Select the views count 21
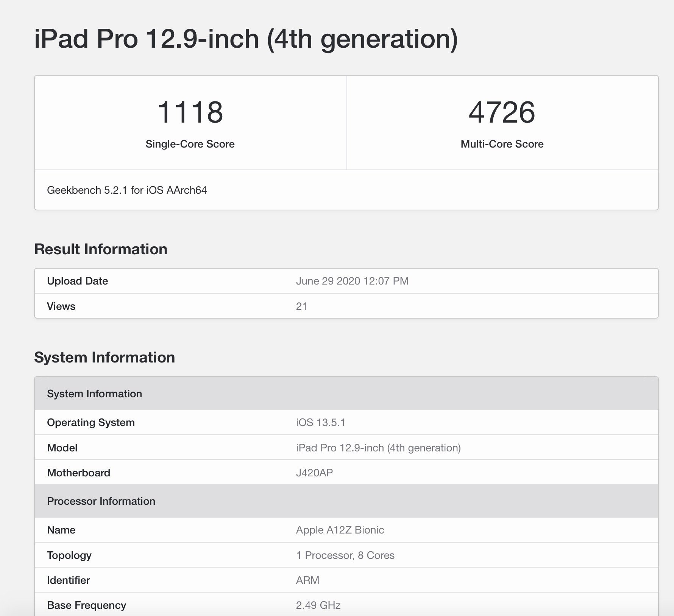This screenshot has width=674, height=616. (301, 306)
